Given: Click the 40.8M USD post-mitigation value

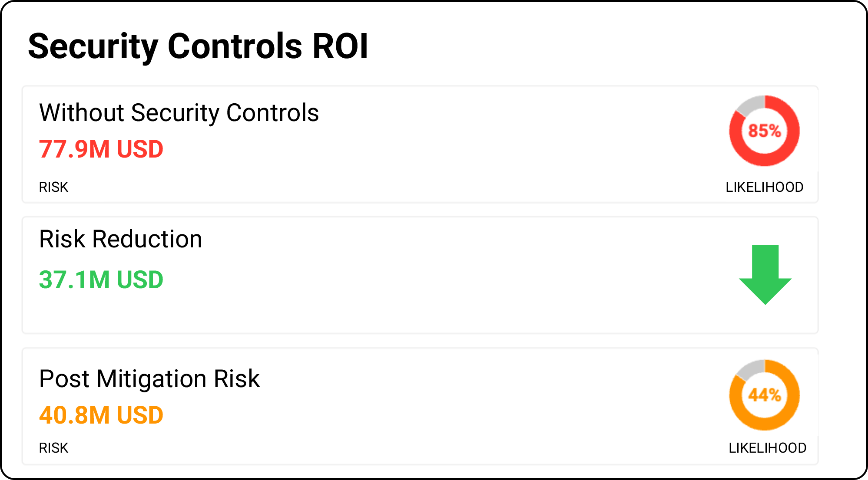Looking at the screenshot, I should click(101, 415).
